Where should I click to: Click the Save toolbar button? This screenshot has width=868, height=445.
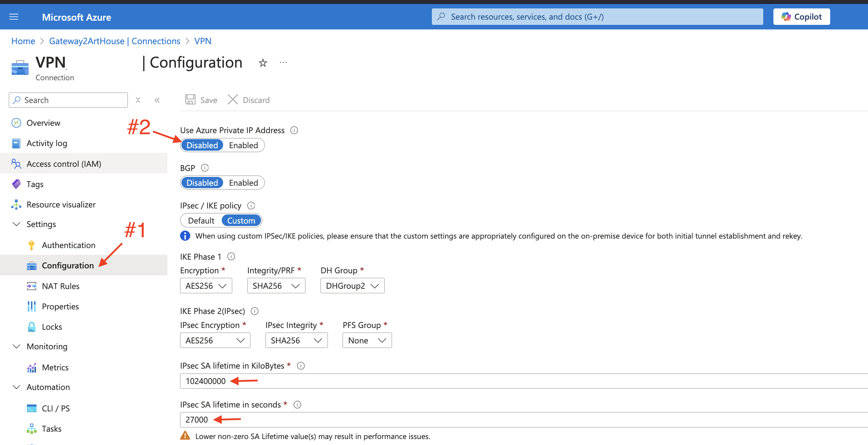coord(201,100)
